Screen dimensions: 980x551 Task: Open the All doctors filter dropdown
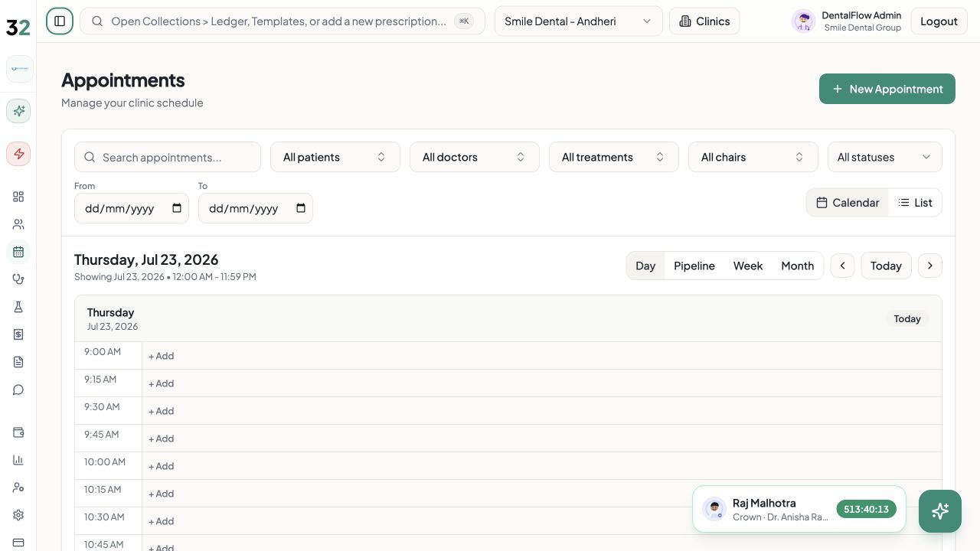[475, 157]
